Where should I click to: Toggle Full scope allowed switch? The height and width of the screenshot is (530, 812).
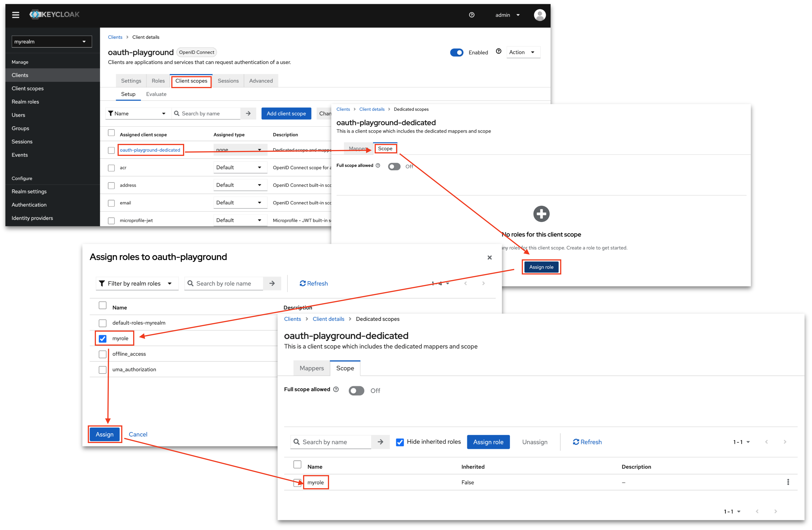pos(356,390)
